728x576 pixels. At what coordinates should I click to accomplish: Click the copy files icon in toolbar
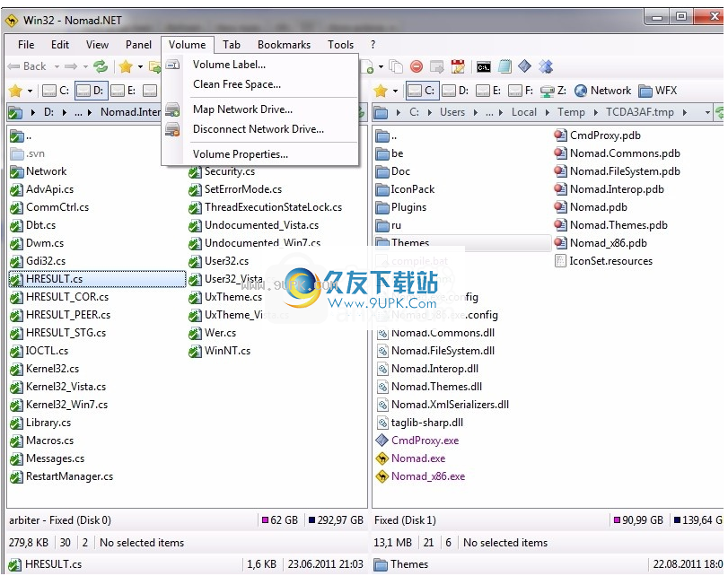coord(396,66)
